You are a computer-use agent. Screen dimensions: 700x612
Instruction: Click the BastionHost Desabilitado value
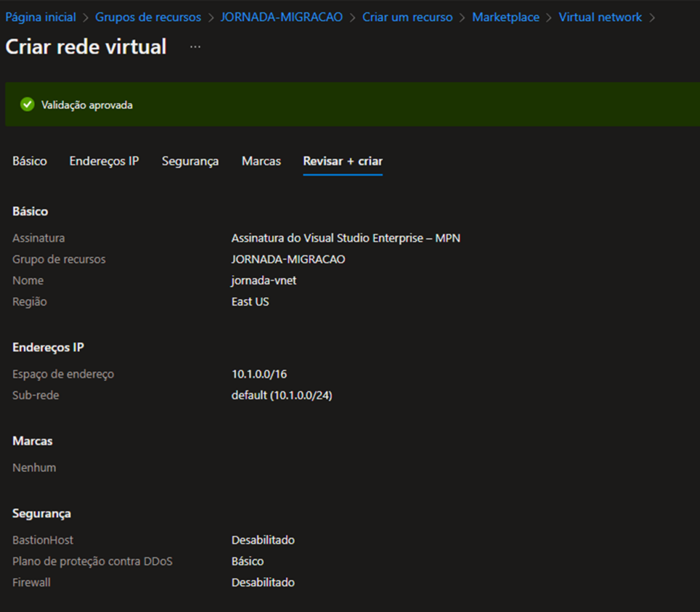[x=263, y=540]
